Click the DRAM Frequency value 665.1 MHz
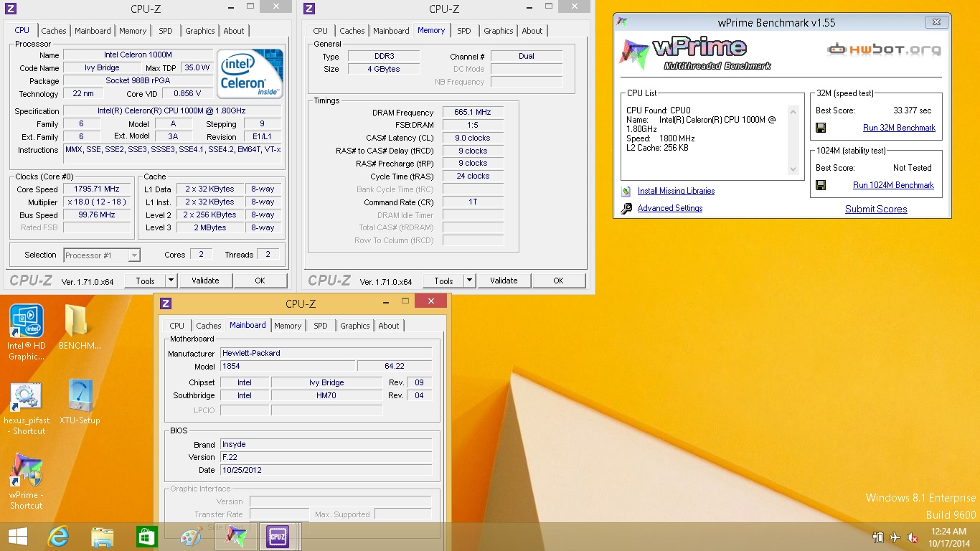Screen dimensions: 980x551 point(473,113)
